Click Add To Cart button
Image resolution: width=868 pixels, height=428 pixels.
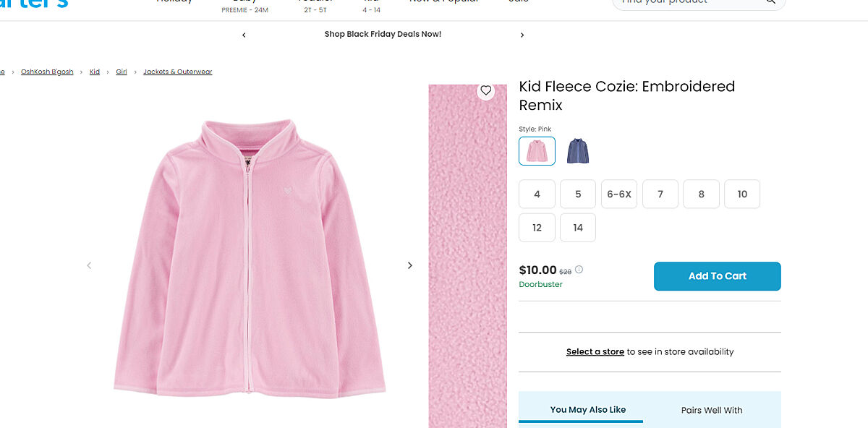coord(717,276)
